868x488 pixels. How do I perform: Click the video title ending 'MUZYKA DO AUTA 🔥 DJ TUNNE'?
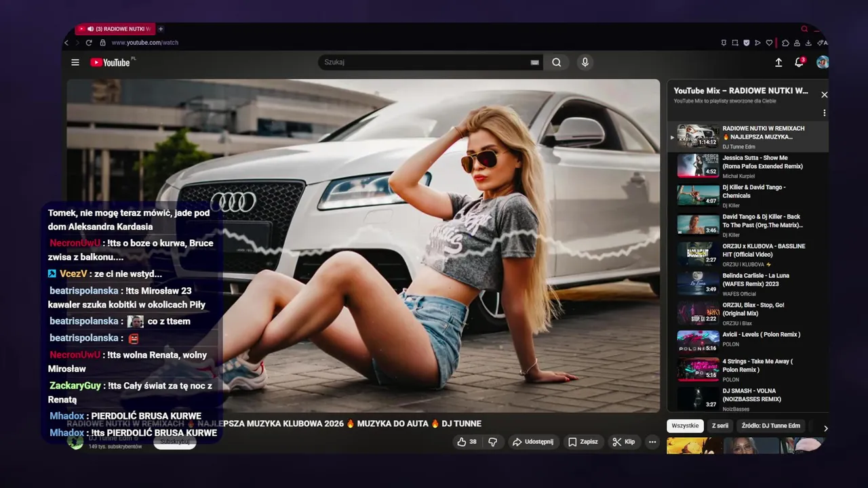tap(274, 424)
